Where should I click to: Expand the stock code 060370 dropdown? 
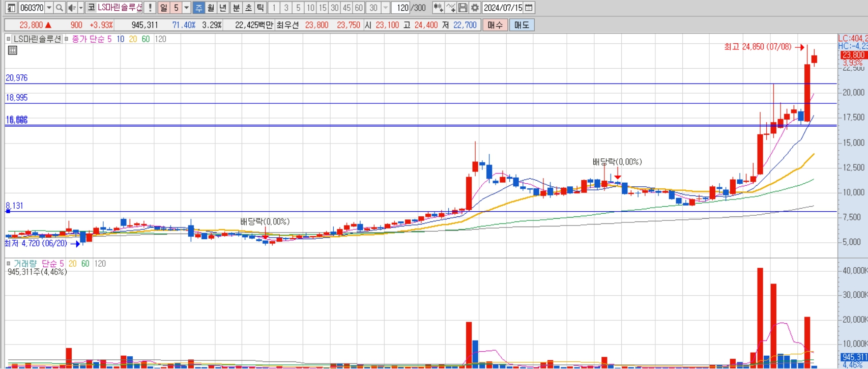click(49, 8)
